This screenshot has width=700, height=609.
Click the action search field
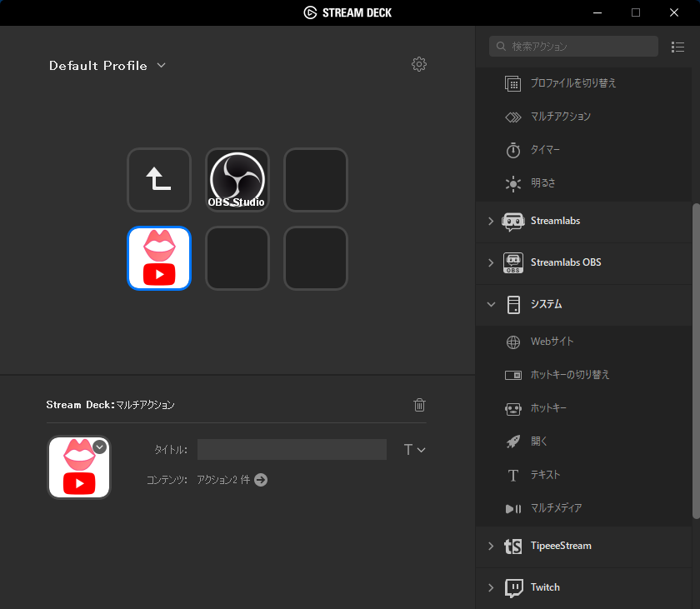tap(573, 47)
